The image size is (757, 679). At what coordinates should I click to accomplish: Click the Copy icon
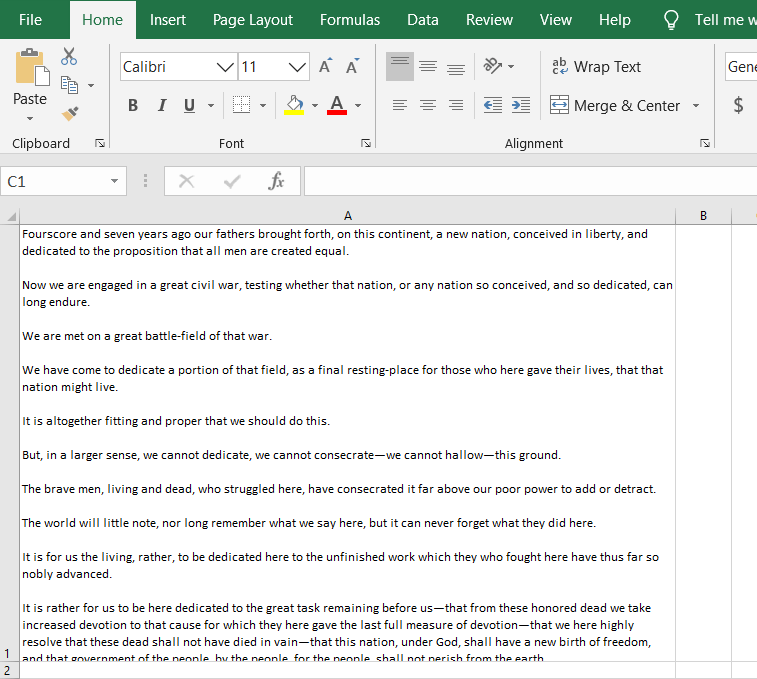tap(70, 85)
